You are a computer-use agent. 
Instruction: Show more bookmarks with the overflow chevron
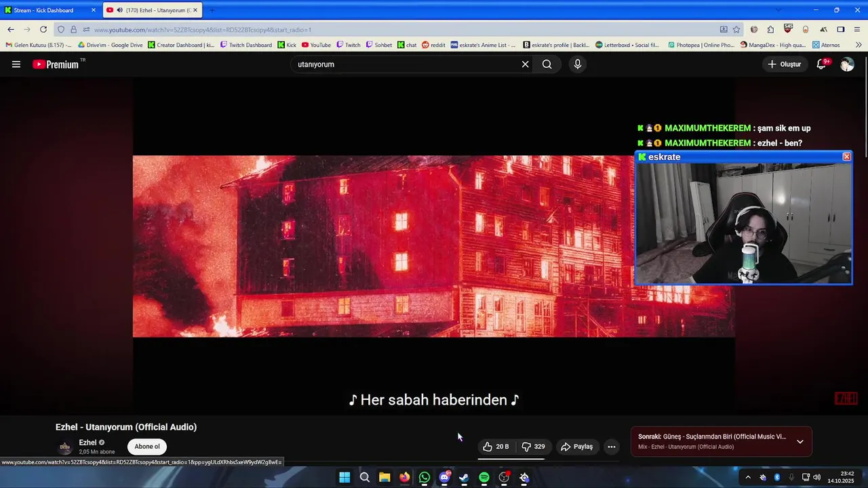click(x=859, y=45)
